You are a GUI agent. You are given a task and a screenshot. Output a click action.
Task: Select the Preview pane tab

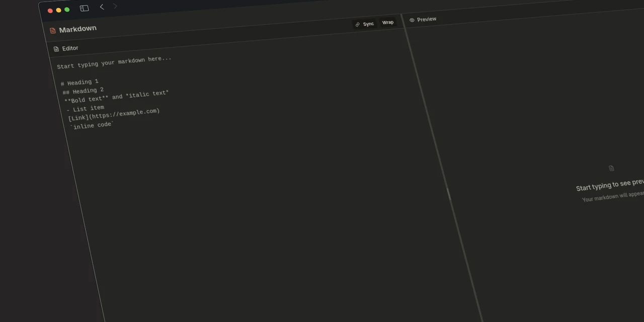pyautogui.click(x=423, y=20)
